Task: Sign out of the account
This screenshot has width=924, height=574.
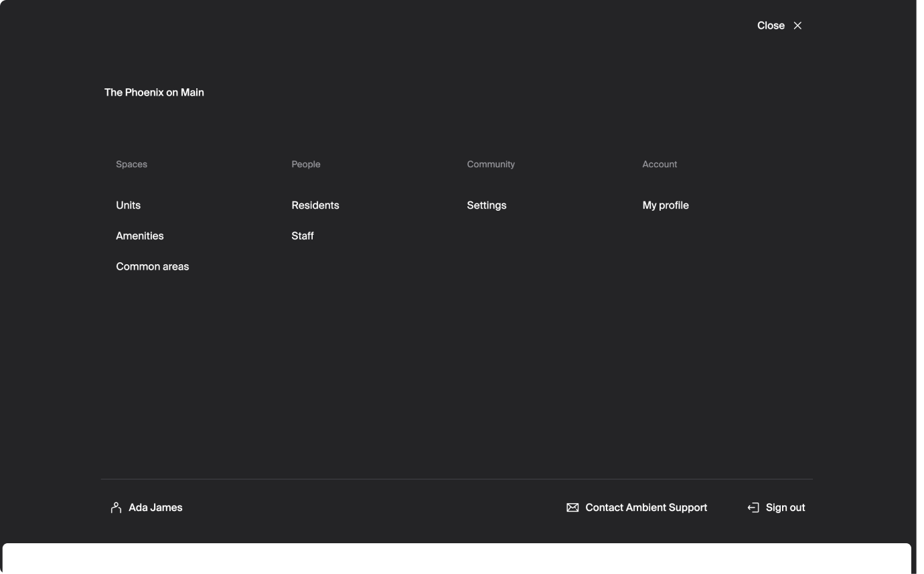Action: click(x=785, y=507)
